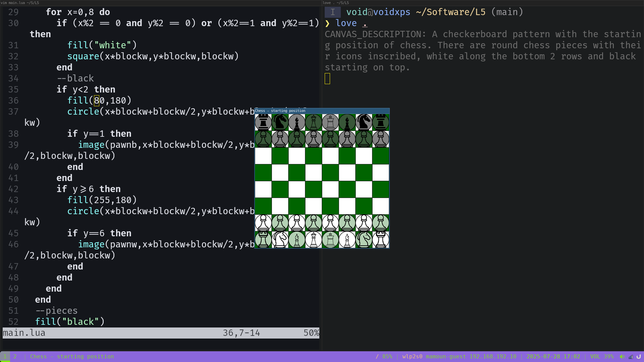Select the black knight beside the left rook
Viewport: 644px width, 362px height.
[x=280, y=122]
